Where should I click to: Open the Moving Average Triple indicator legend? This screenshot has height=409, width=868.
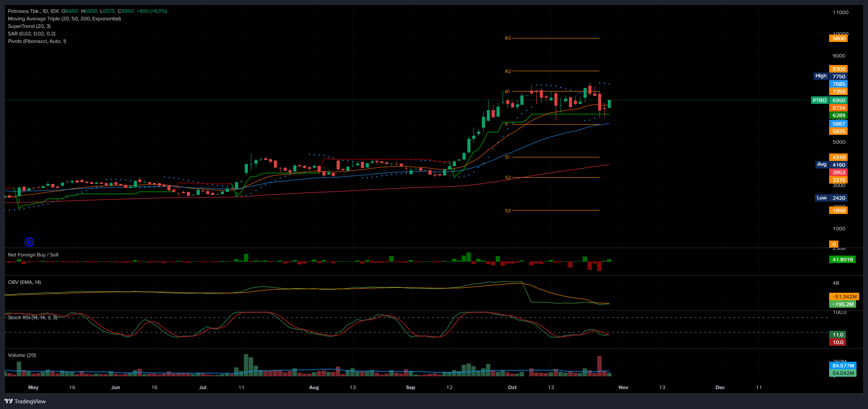coord(64,19)
